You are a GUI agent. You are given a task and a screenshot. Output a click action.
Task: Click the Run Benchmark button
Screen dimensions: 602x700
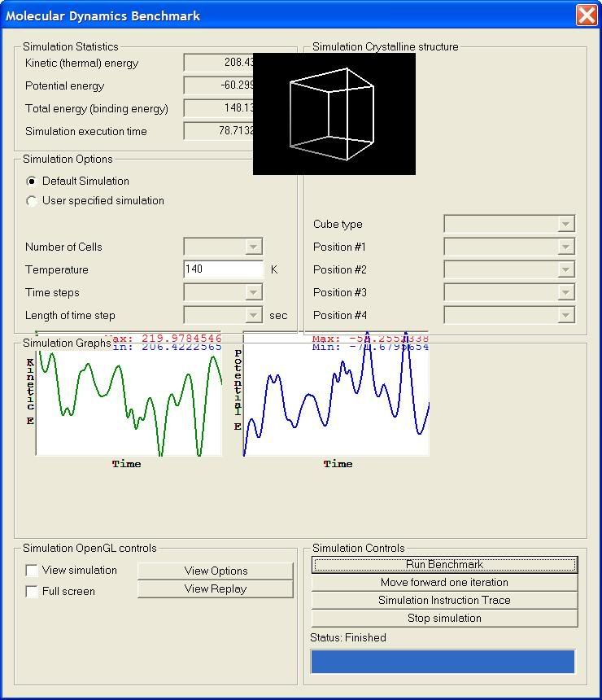click(444, 565)
